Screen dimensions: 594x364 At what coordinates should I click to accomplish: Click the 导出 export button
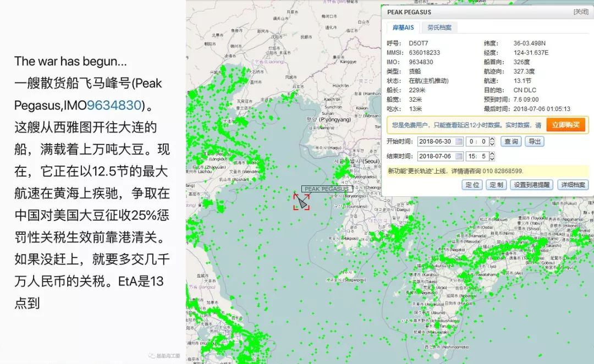(x=534, y=141)
